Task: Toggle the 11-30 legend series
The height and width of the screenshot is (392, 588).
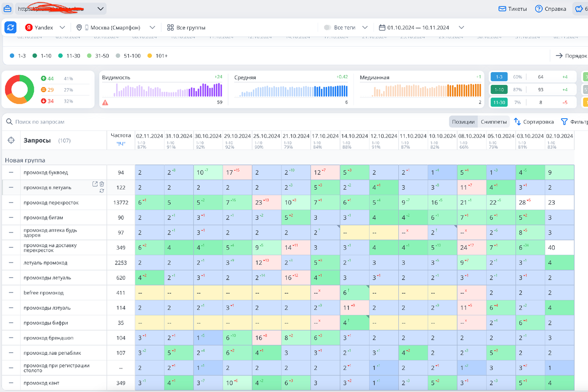Action: (68, 56)
